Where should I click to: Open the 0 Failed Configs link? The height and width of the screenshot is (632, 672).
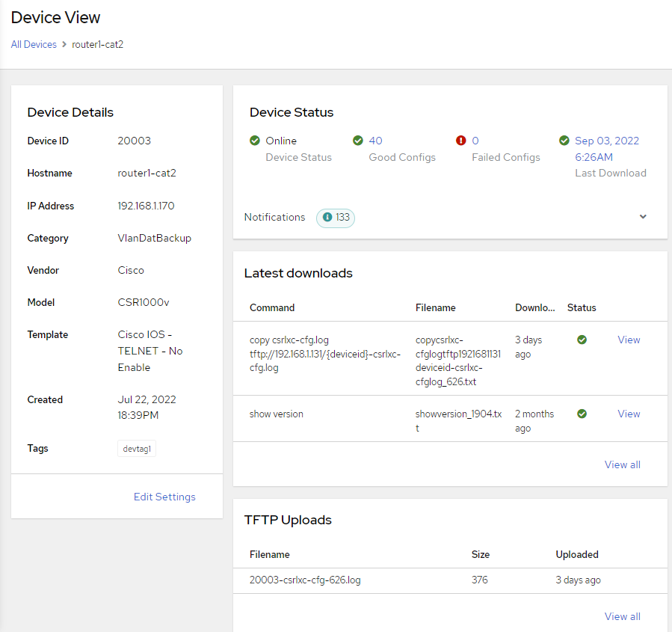pos(475,141)
